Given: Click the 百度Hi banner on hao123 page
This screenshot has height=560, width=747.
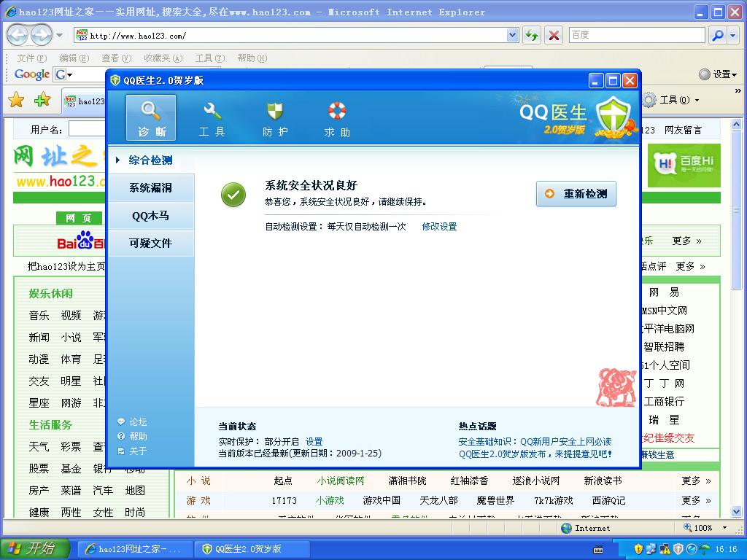Looking at the screenshot, I should tap(684, 166).
